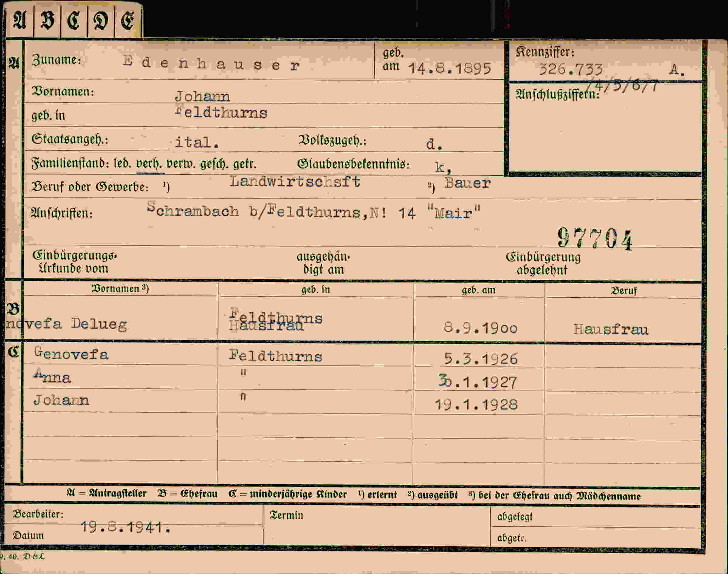Click the underlined 'verh.' marital status
728x574 pixels.
[x=149, y=164]
